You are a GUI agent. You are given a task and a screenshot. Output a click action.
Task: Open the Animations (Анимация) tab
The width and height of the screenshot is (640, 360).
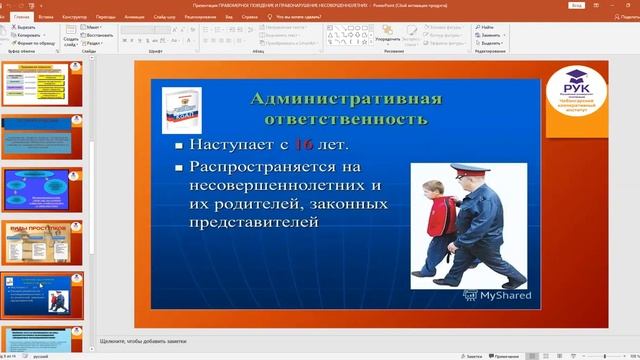pos(134,17)
